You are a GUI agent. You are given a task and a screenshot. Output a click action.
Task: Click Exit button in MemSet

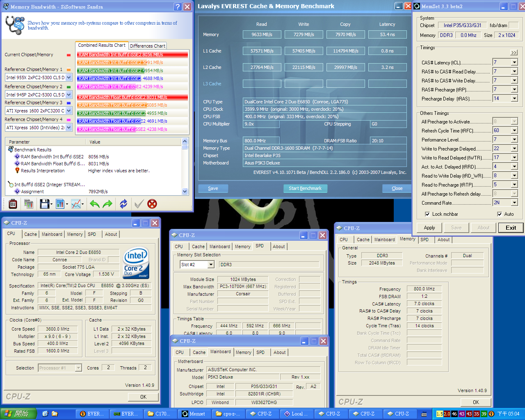(x=511, y=228)
